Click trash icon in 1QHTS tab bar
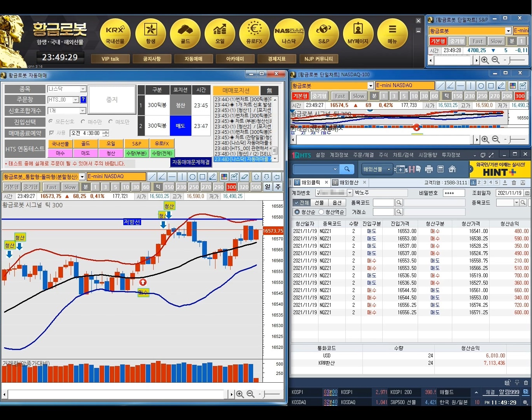 tap(514, 182)
